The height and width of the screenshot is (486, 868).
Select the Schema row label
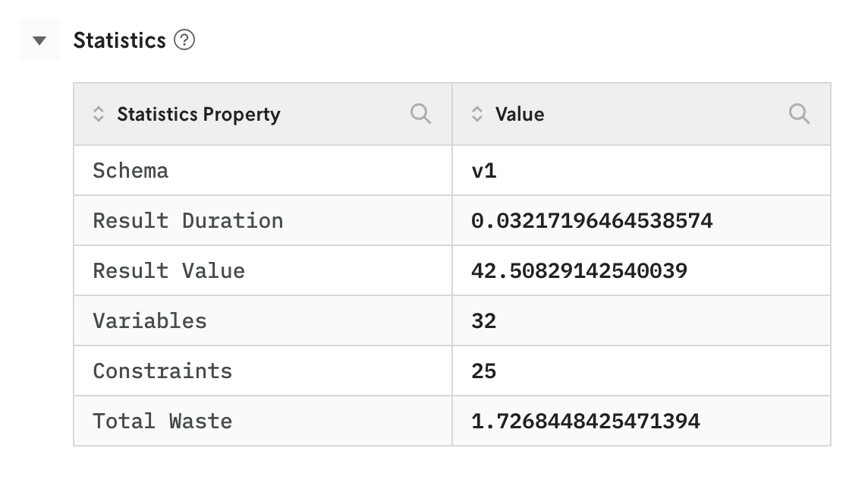coord(131,171)
